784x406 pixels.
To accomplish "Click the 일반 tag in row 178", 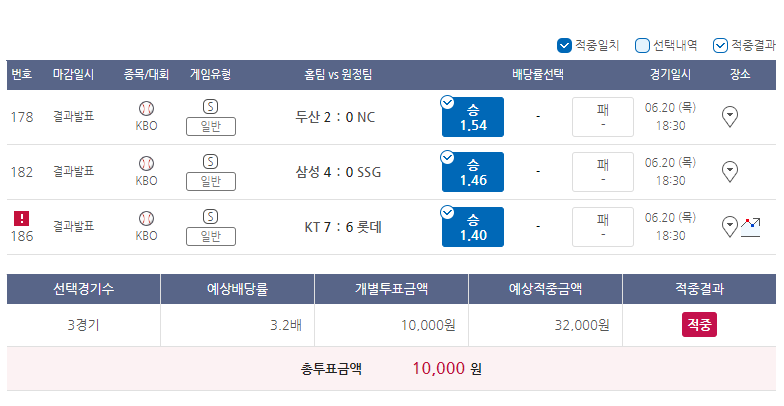I will point(210,127).
